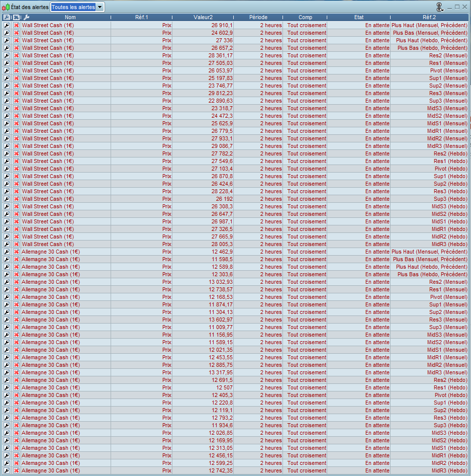This screenshot has width=471, height=476.
Task: Configure the Allemagne 30 alert at 12 119,1
Action: pyautogui.click(x=7, y=410)
